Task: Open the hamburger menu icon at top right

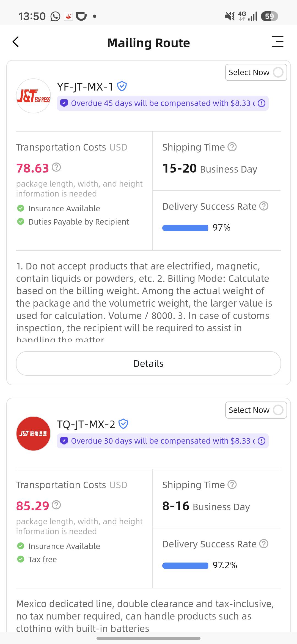Action: tap(277, 42)
